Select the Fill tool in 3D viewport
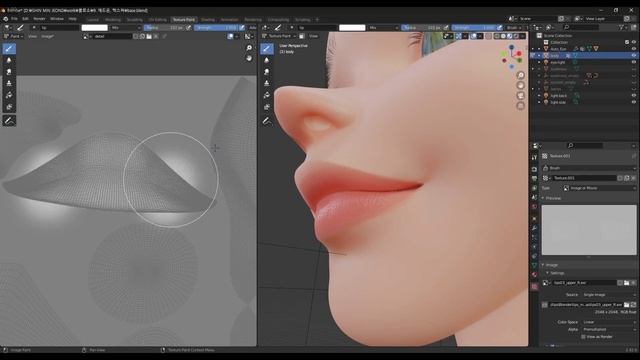 267,95
